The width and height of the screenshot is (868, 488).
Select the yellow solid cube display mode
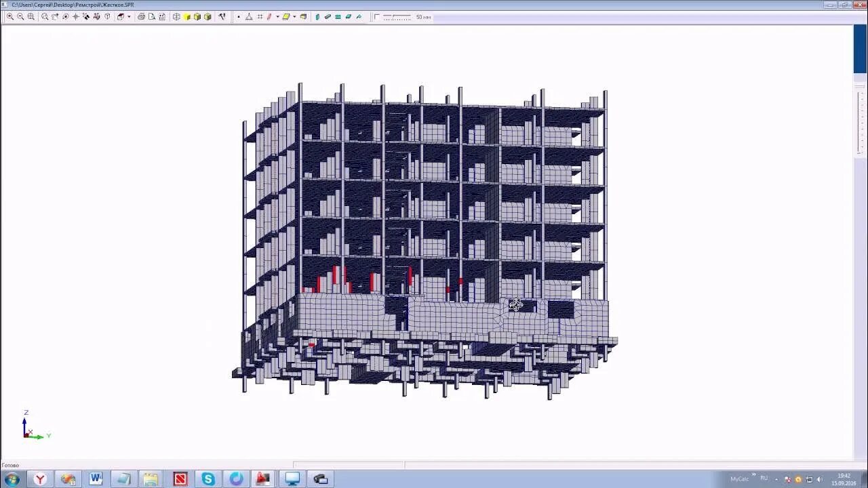186,16
